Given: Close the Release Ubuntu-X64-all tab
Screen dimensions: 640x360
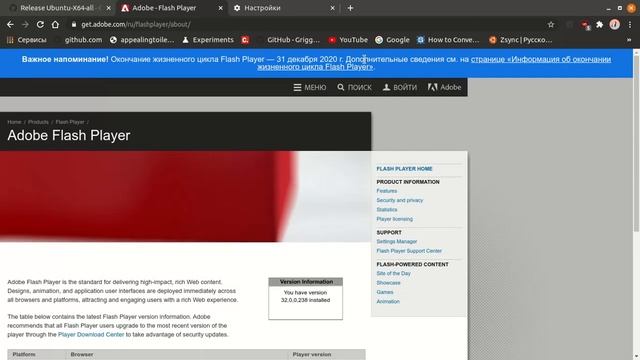Looking at the screenshot, I should [x=108, y=8].
